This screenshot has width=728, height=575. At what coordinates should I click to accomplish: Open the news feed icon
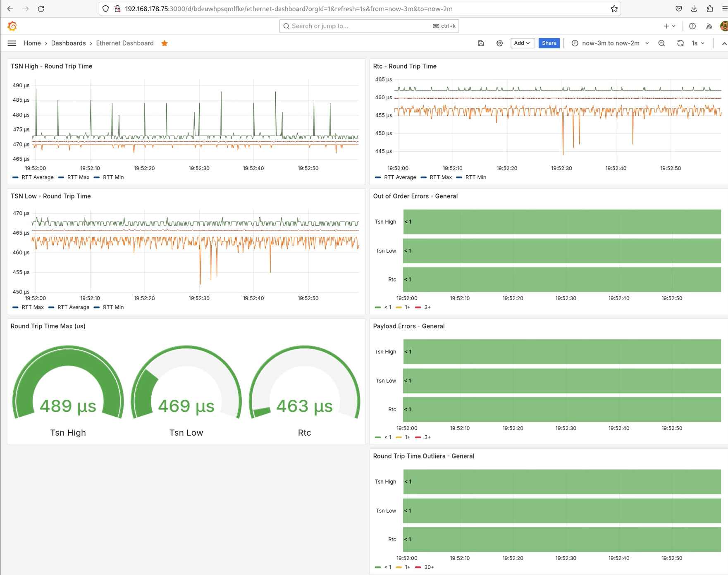pyautogui.click(x=709, y=26)
